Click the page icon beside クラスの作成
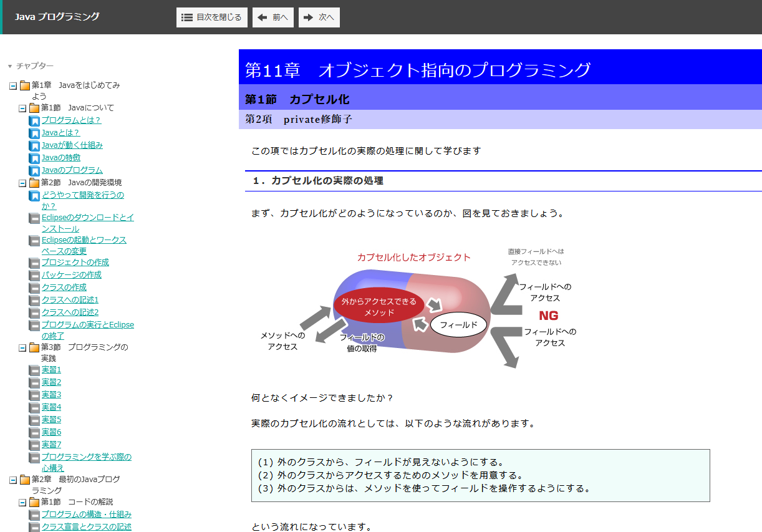The height and width of the screenshot is (532, 762). click(x=34, y=288)
